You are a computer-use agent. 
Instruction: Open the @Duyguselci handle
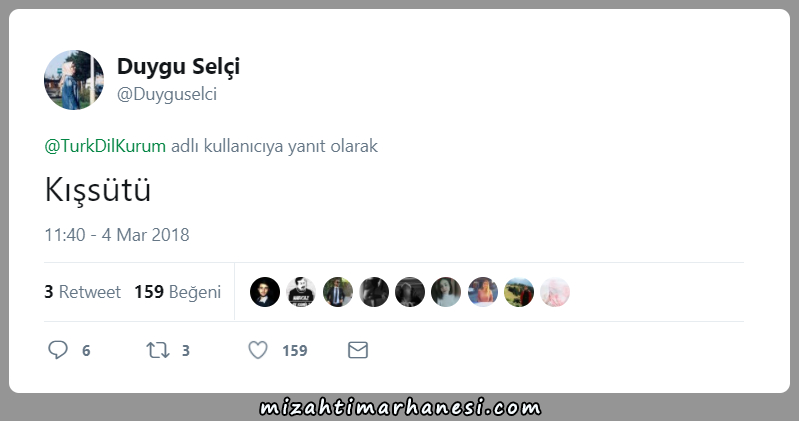click(x=167, y=94)
